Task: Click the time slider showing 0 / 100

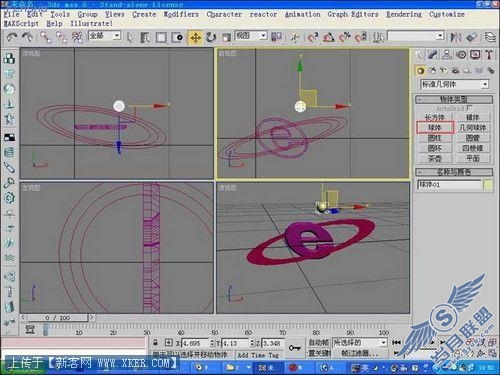Action: tap(58, 318)
